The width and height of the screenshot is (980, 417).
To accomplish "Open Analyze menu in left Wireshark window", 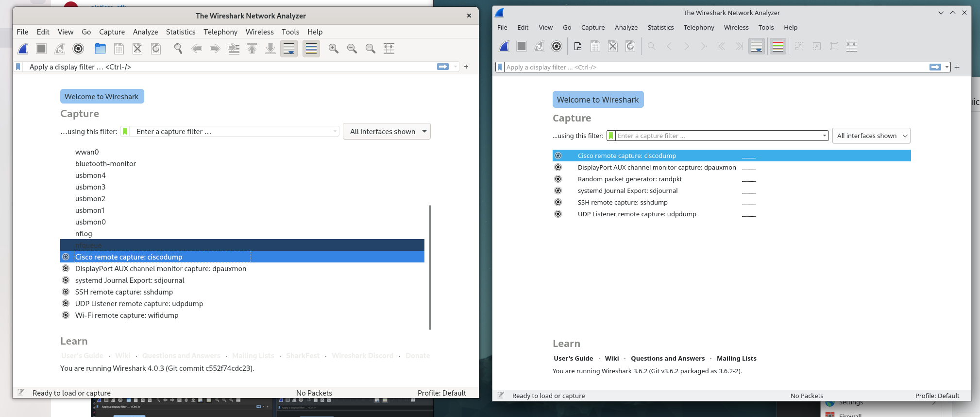I will pos(146,32).
